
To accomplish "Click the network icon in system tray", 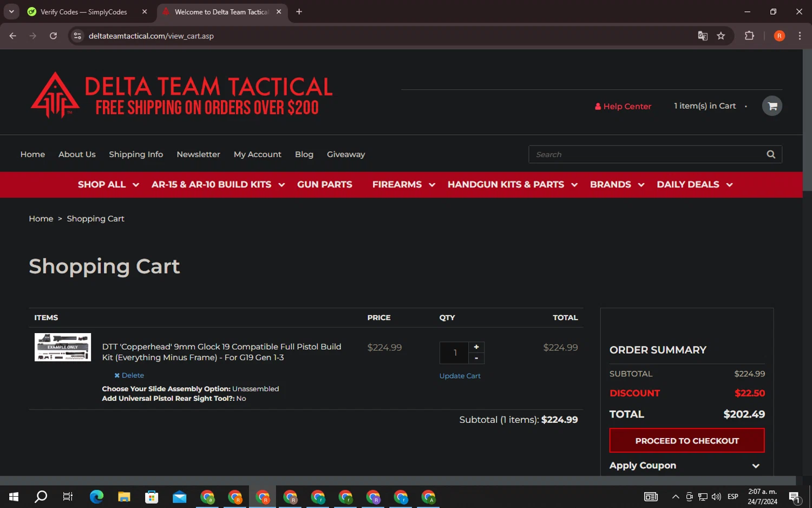I will 703,497.
